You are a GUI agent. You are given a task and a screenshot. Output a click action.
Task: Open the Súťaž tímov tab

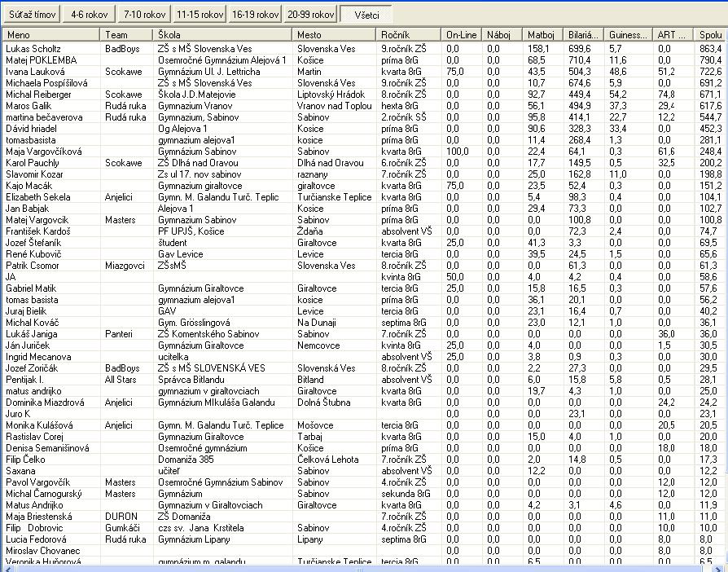coord(32,15)
